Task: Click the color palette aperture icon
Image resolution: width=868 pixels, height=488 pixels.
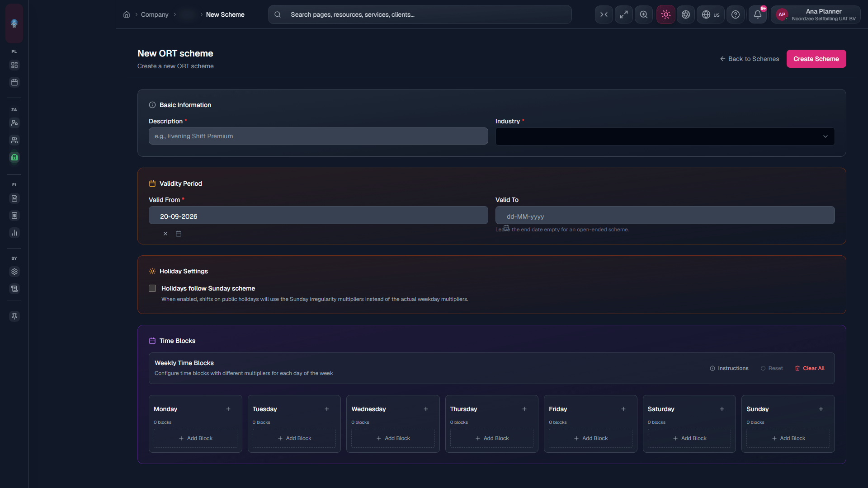Action: click(686, 14)
